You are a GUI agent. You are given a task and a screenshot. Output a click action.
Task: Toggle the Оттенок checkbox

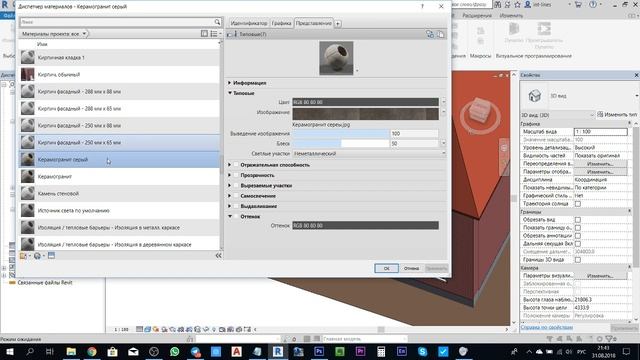(x=236, y=216)
